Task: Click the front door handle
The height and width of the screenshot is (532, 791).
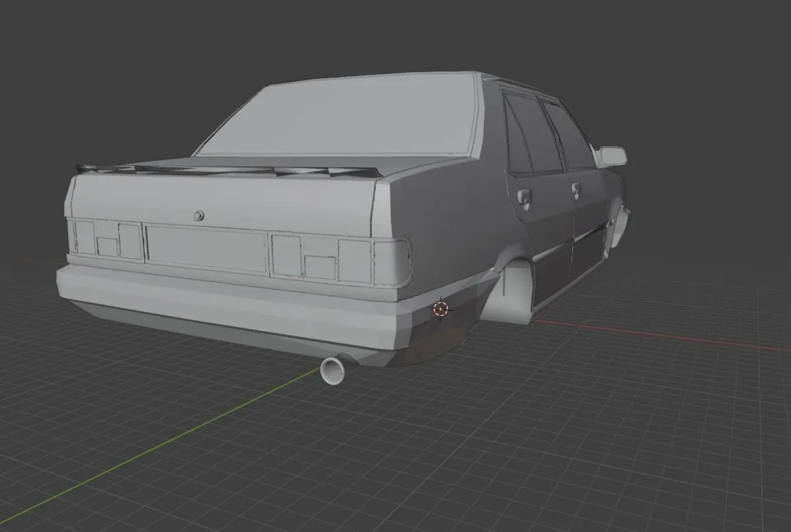Action: pos(575,190)
